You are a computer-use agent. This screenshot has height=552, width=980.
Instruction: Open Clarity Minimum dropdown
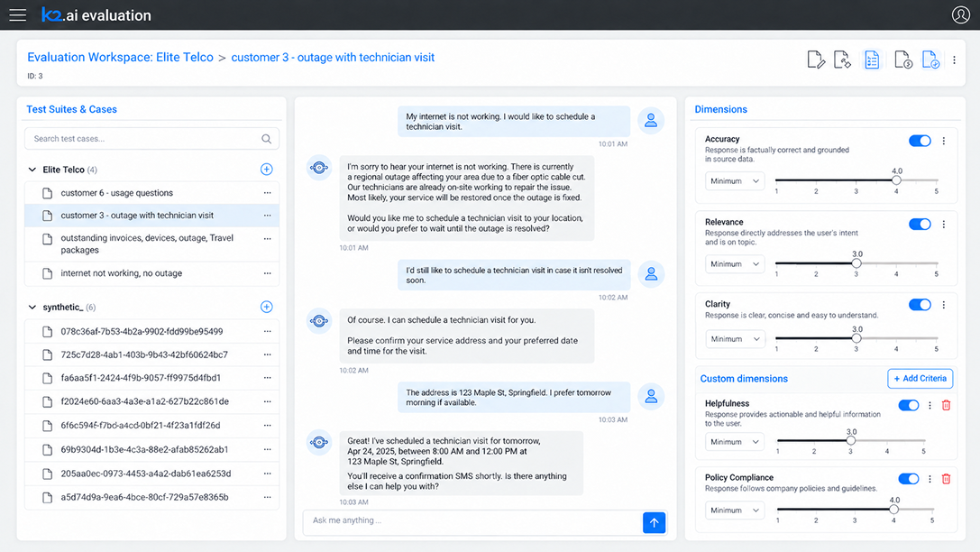[735, 339]
